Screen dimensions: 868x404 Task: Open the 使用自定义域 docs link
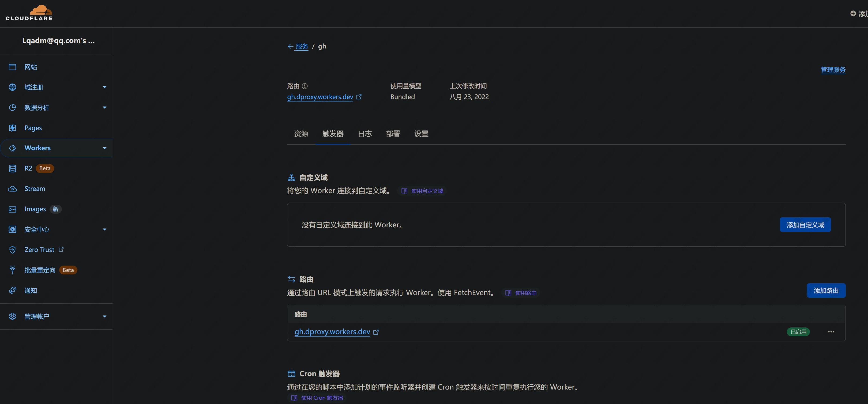tap(422, 191)
